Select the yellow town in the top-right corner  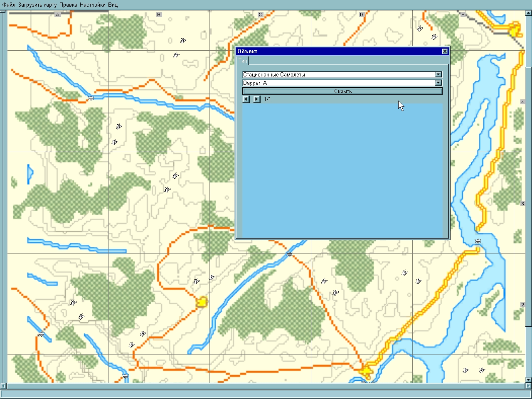[x=515, y=30]
